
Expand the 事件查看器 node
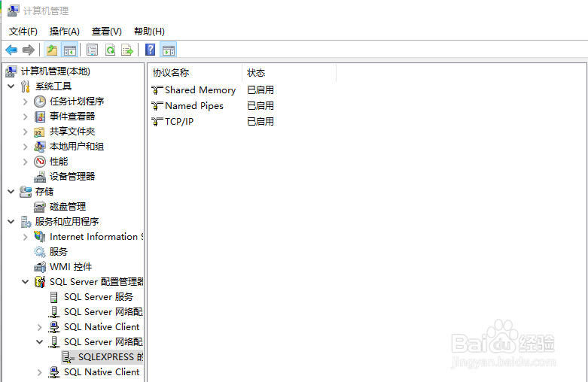pyautogui.click(x=25, y=117)
